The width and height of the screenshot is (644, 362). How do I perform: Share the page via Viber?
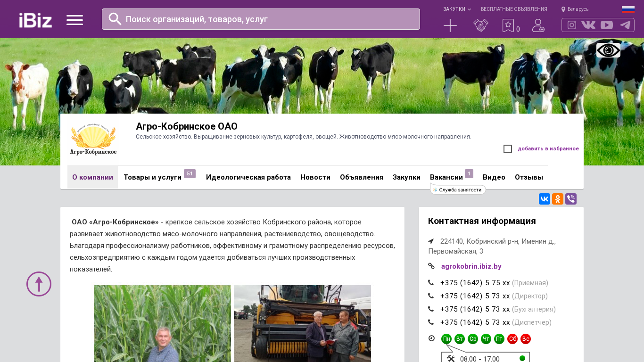(x=571, y=199)
